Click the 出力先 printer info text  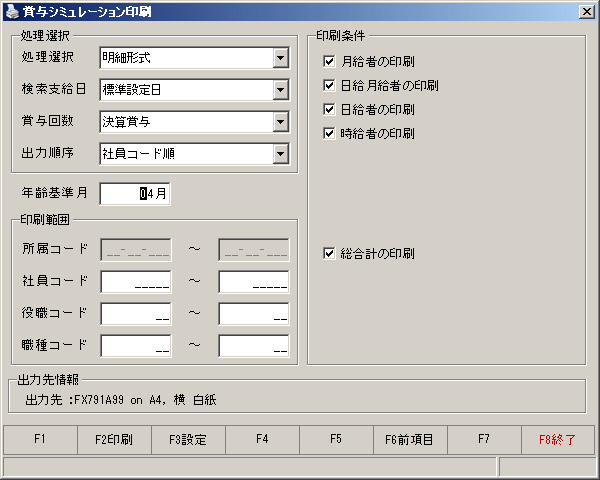[121, 400]
